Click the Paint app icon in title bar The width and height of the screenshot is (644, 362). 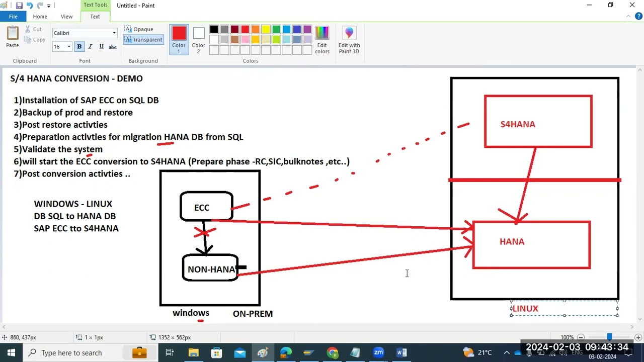pyautogui.click(x=5, y=6)
